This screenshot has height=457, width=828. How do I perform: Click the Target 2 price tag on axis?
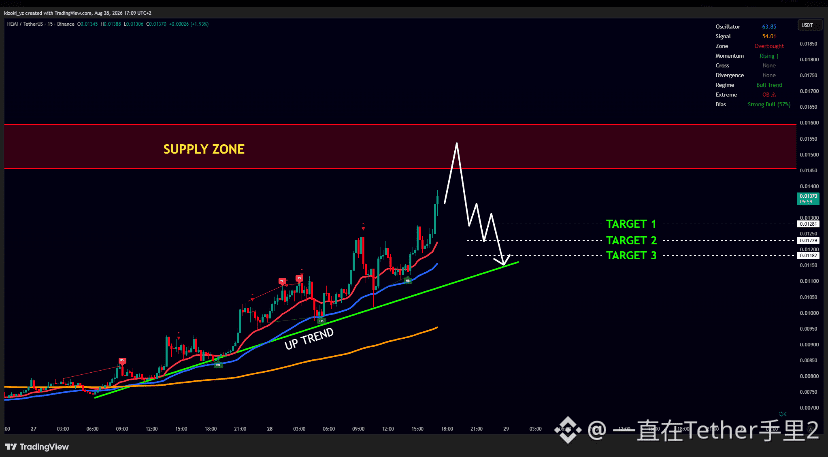[x=808, y=240]
